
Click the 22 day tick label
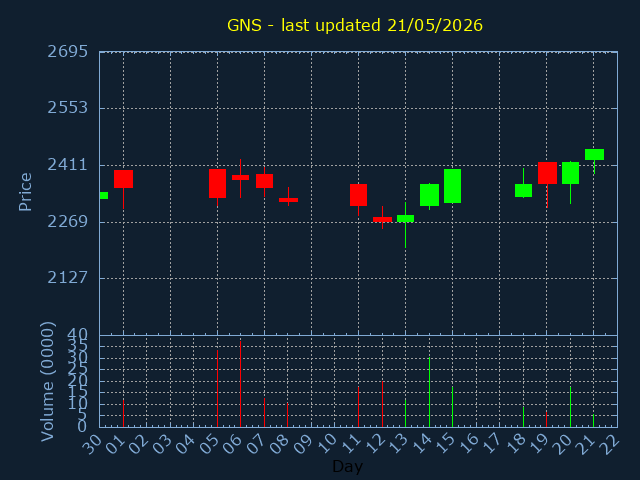coord(609,443)
